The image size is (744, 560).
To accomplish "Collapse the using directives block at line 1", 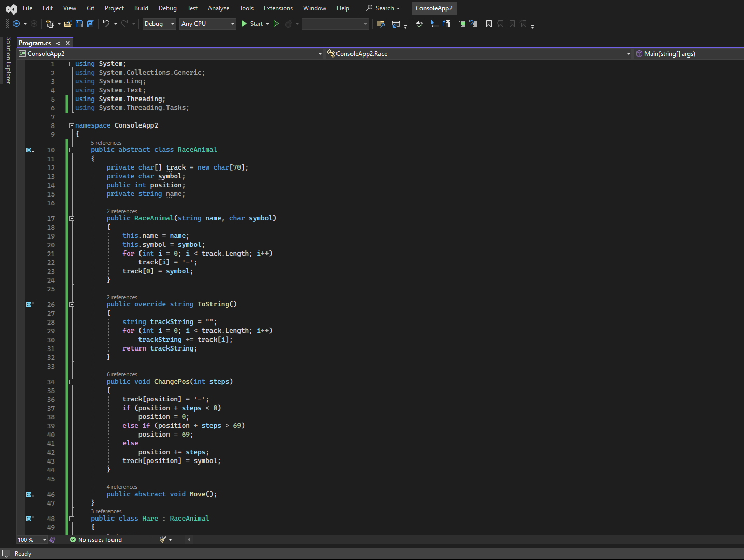I will point(72,64).
